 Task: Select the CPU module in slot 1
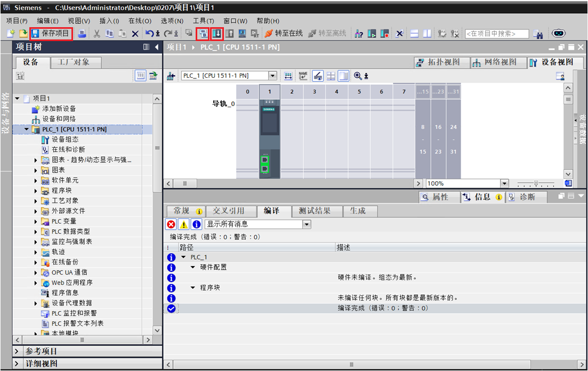click(x=270, y=139)
